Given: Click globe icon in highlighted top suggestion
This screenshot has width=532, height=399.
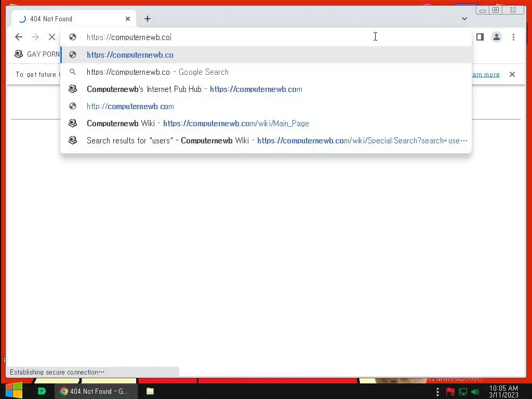Looking at the screenshot, I should [x=72, y=55].
